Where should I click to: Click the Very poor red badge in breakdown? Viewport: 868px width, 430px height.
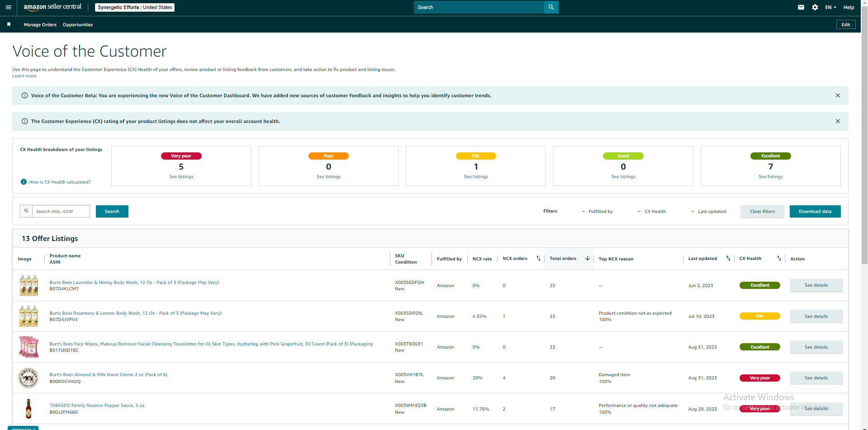pos(181,156)
